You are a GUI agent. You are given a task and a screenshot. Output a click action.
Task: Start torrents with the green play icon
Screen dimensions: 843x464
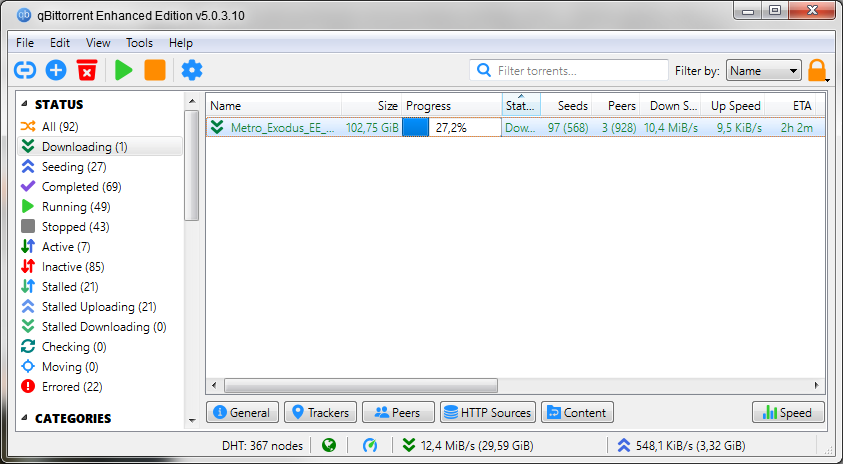pos(124,70)
